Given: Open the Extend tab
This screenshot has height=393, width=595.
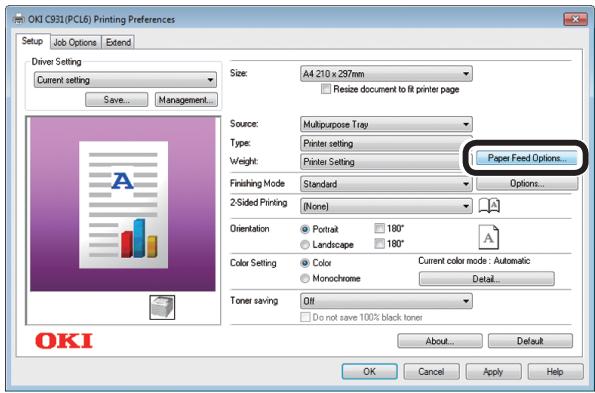Looking at the screenshot, I should tap(118, 42).
